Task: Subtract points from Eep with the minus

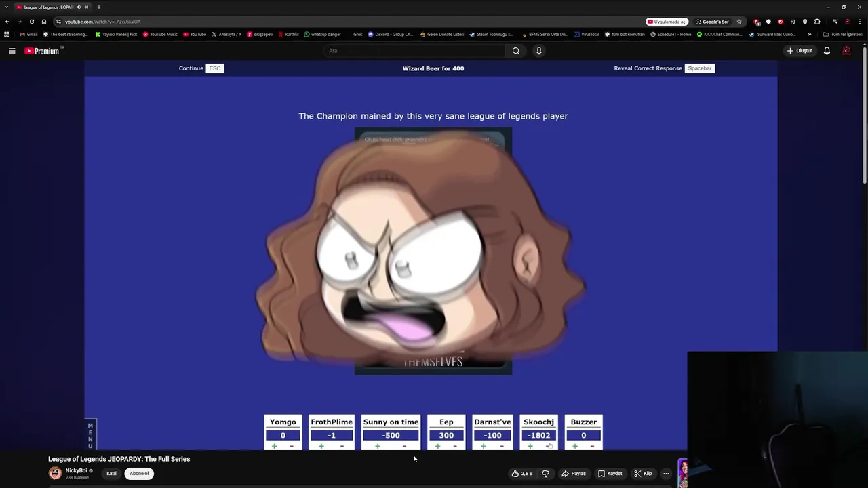Action: [x=455, y=446]
